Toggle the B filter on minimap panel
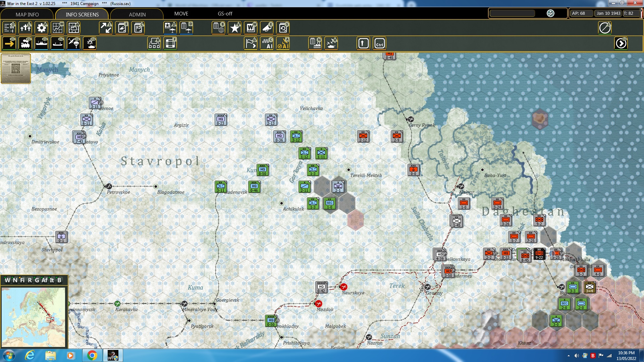Image resolution: width=644 pixels, height=362 pixels. point(59,280)
